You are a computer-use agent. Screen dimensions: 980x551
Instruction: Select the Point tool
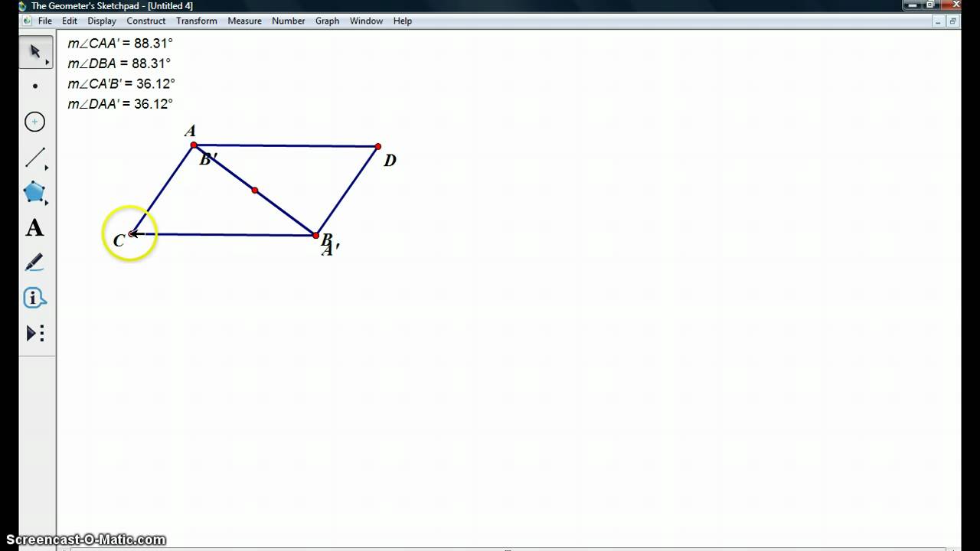pos(35,86)
